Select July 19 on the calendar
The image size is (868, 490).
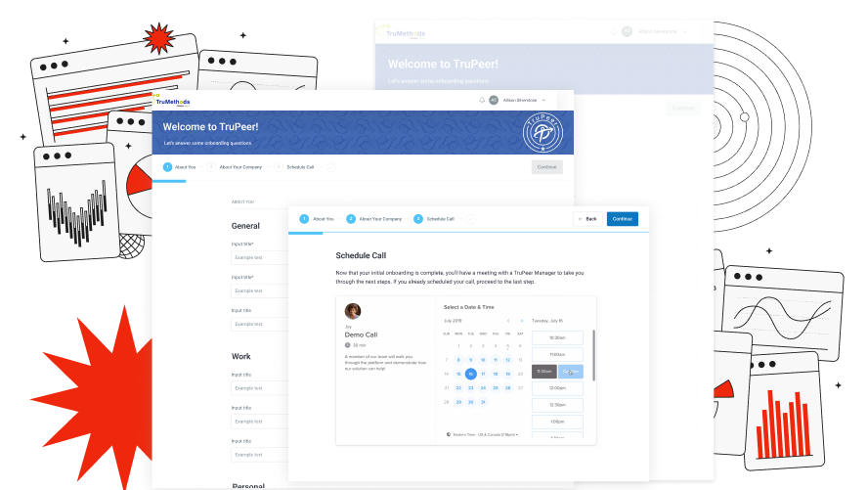pyautogui.click(x=507, y=374)
